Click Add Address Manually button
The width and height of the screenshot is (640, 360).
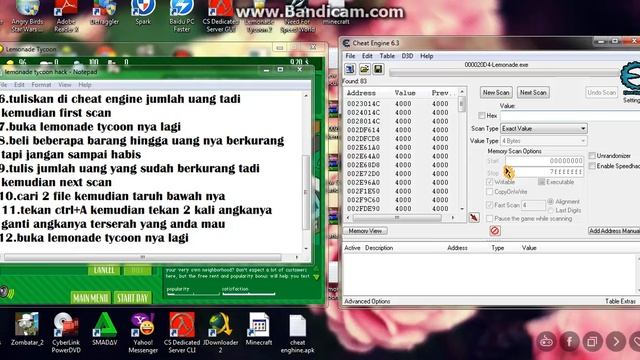pyautogui.click(x=614, y=231)
